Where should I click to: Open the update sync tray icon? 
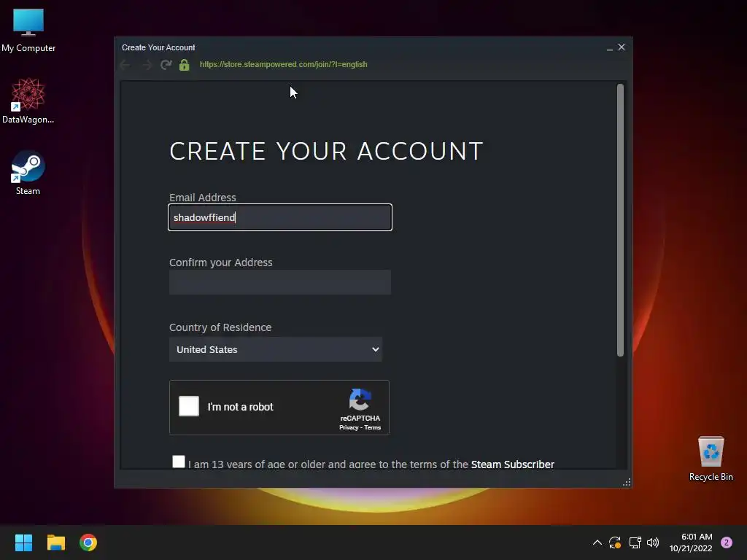point(615,542)
